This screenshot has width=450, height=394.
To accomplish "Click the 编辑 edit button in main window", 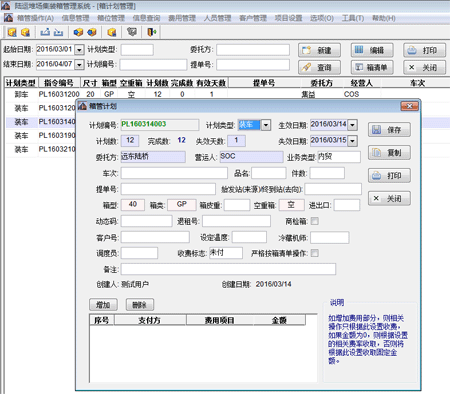I will pyautogui.click(x=372, y=50).
